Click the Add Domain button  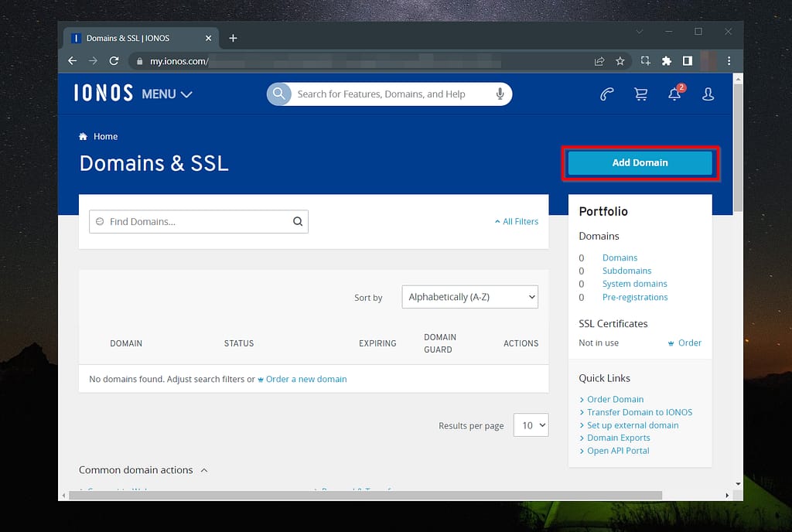pos(640,162)
